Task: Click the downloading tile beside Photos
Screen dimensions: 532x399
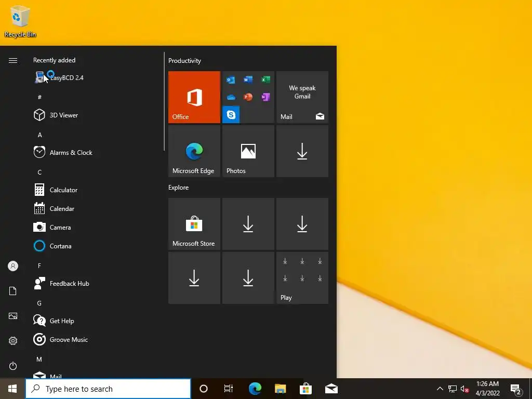Action: pyautogui.click(x=302, y=151)
